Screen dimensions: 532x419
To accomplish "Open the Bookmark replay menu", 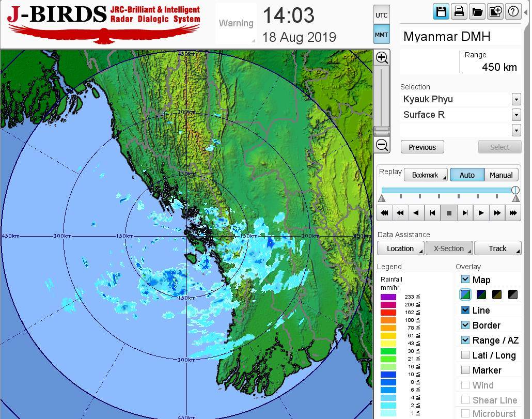I will (x=426, y=175).
